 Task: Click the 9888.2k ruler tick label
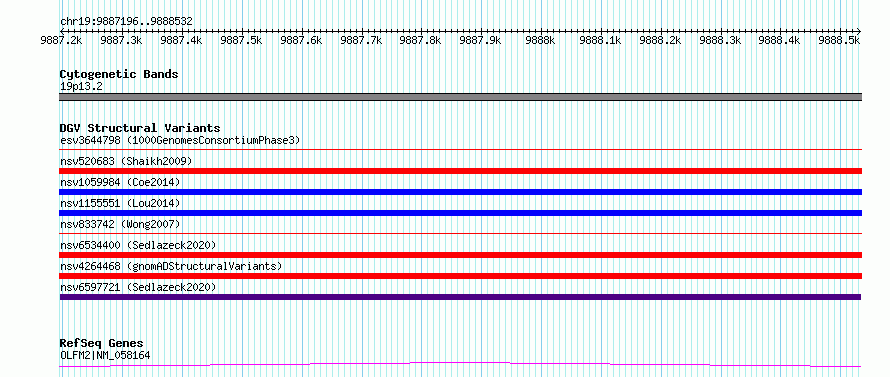click(x=660, y=40)
